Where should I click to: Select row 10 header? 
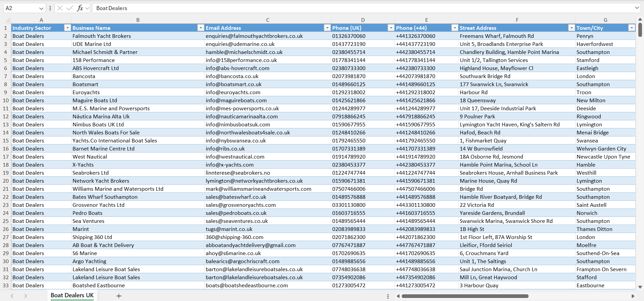tap(6, 100)
